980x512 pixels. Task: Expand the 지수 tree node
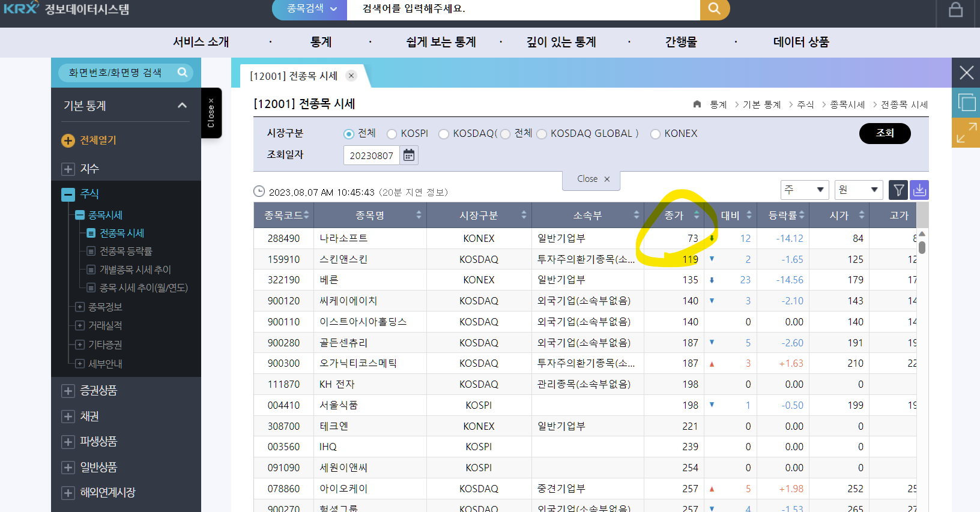[x=68, y=169]
